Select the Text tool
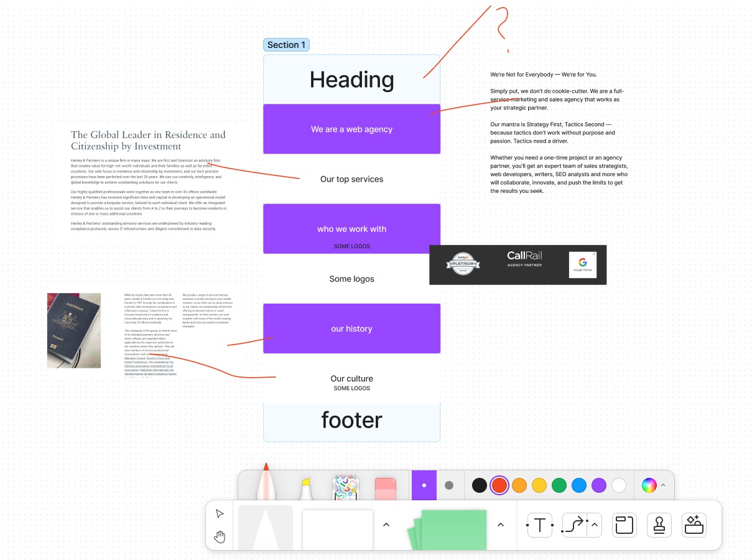 (539, 526)
